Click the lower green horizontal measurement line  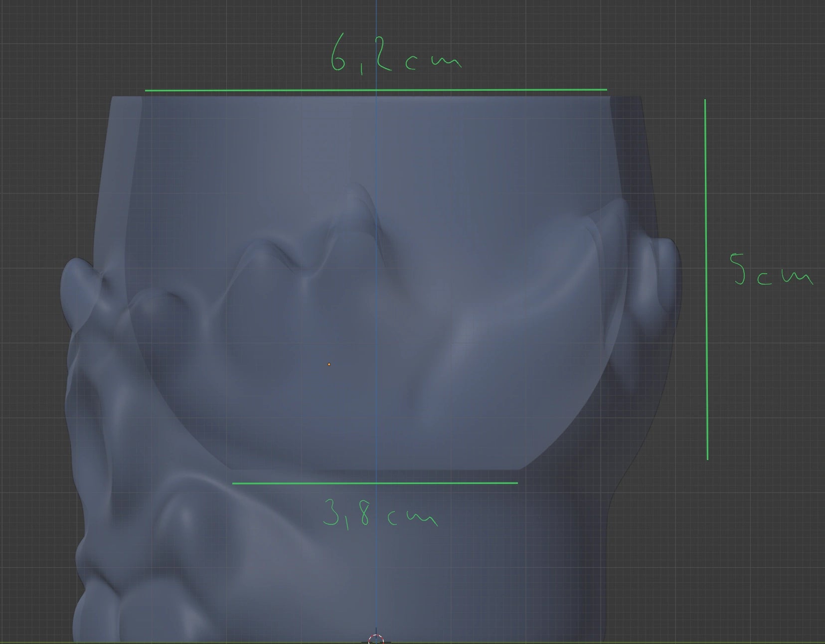coord(375,483)
